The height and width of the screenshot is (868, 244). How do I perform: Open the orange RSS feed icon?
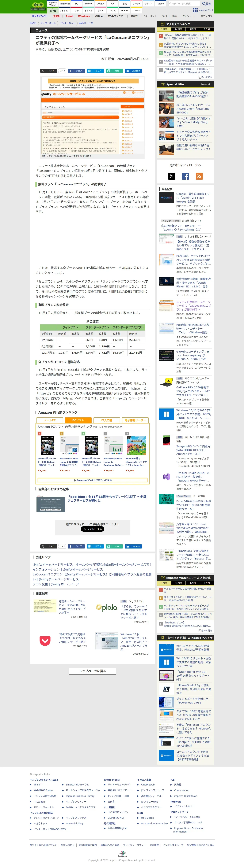(199, 176)
